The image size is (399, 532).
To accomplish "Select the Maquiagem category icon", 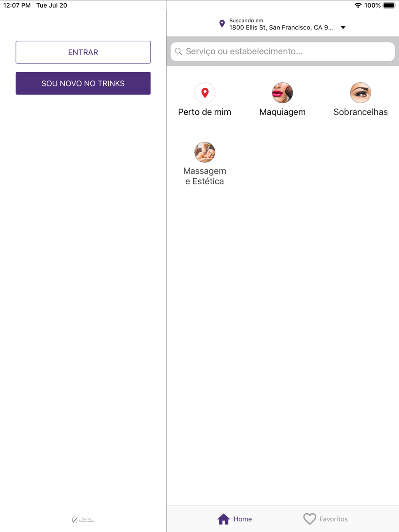I will 282,93.
